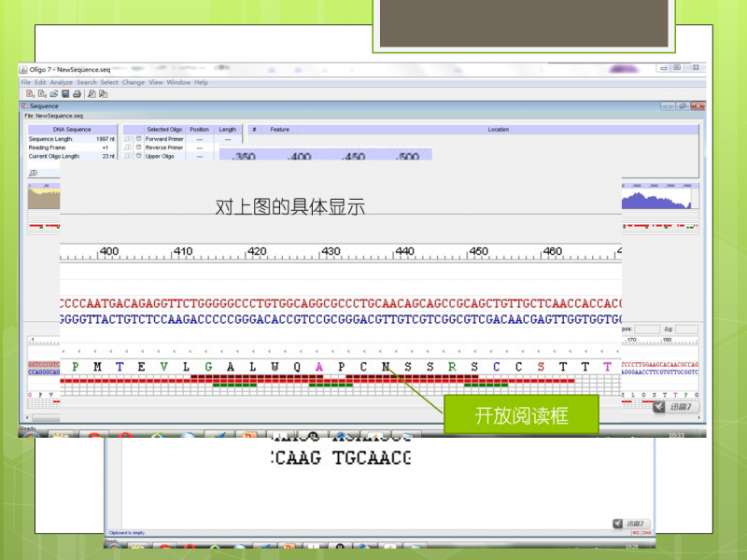
Task: Click in the pos: input field
Action: tap(646, 329)
